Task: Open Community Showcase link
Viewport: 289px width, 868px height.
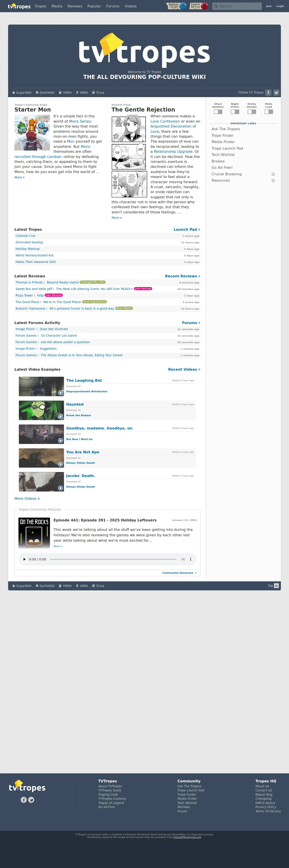Action: pyautogui.click(x=179, y=573)
